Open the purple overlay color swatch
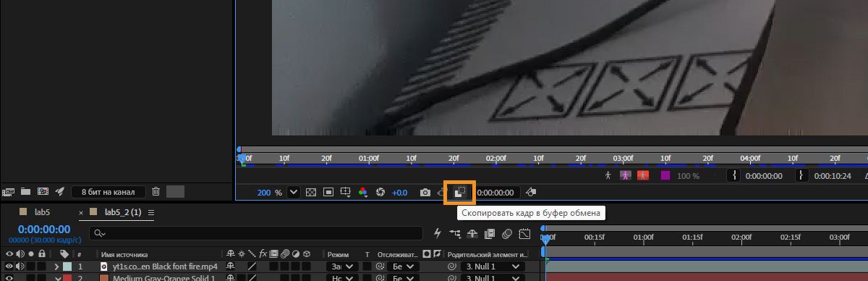 pos(665,175)
